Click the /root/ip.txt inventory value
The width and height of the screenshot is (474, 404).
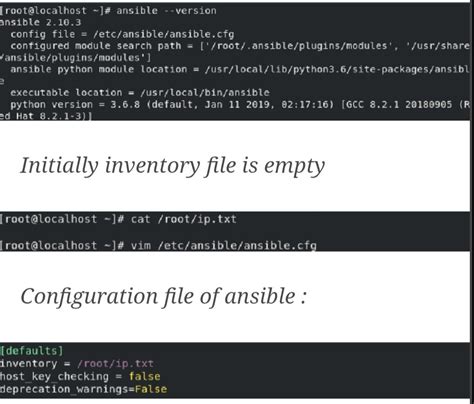point(115,363)
